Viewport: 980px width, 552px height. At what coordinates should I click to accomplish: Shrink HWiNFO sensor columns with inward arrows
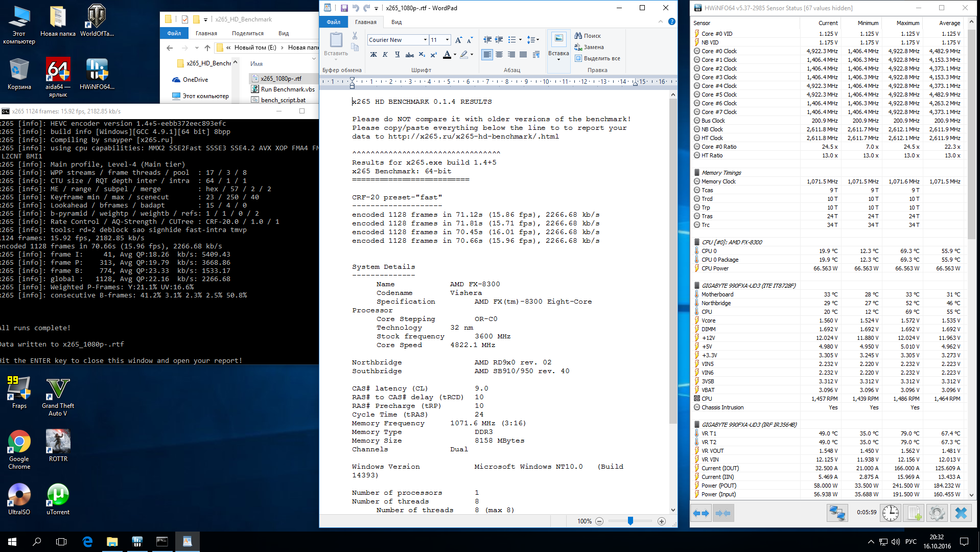coord(722,513)
